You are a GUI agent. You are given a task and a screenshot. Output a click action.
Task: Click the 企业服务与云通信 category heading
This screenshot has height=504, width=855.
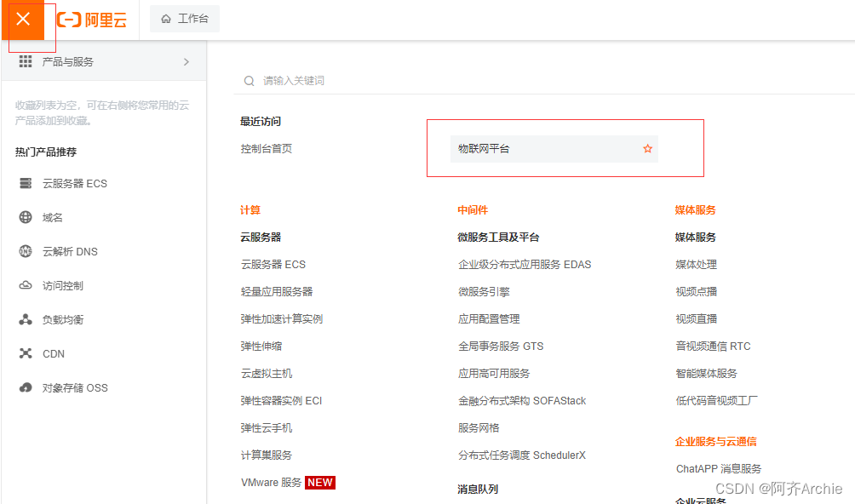click(715, 441)
